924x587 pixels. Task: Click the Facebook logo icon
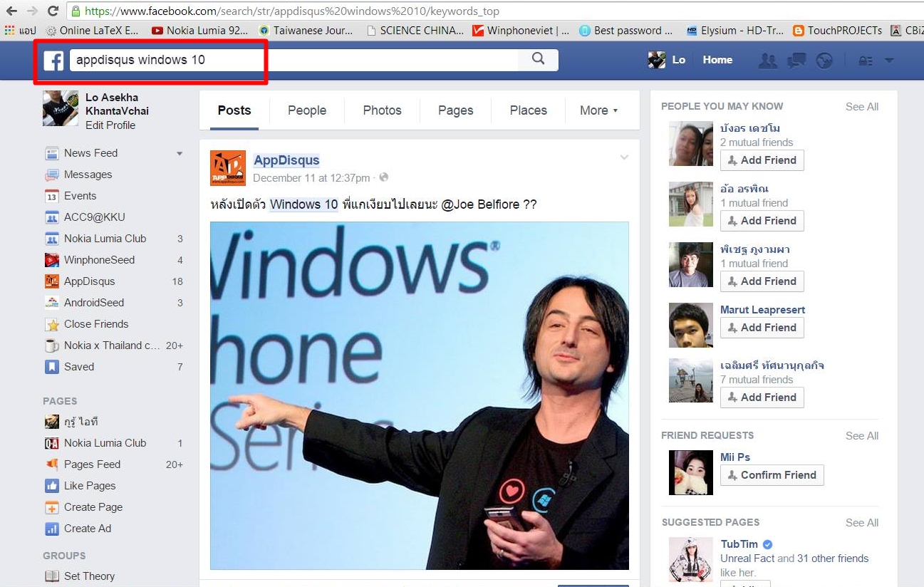[x=53, y=61]
